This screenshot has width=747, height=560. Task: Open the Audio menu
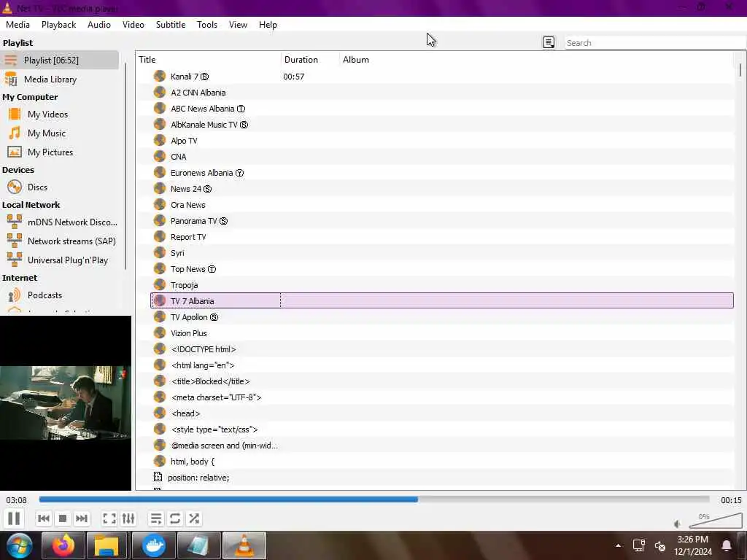99,25
